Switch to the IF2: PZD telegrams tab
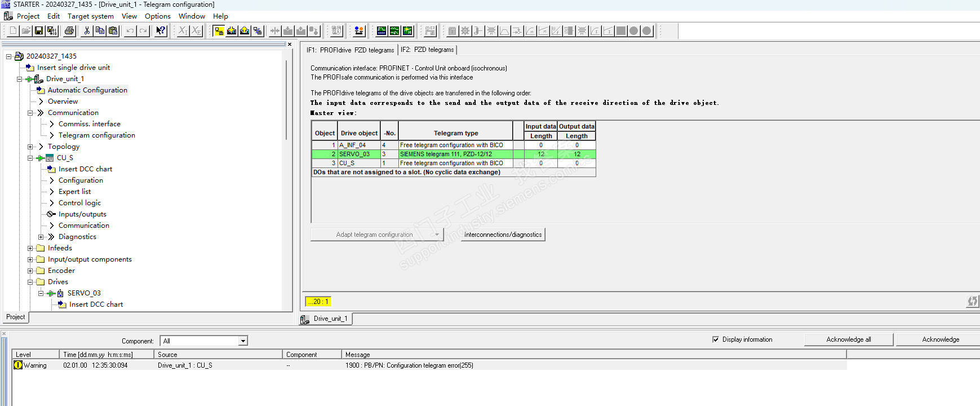Image resolution: width=980 pixels, height=406 pixels. point(427,50)
